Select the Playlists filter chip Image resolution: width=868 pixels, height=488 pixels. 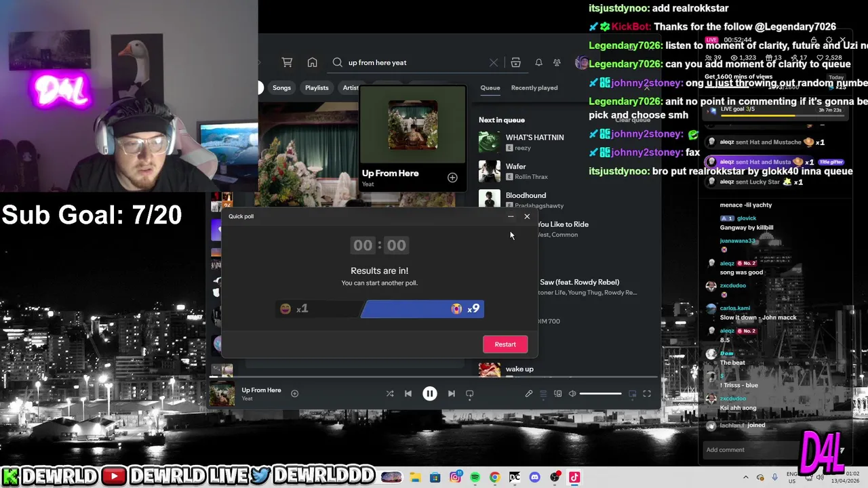(x=317, y=87)
